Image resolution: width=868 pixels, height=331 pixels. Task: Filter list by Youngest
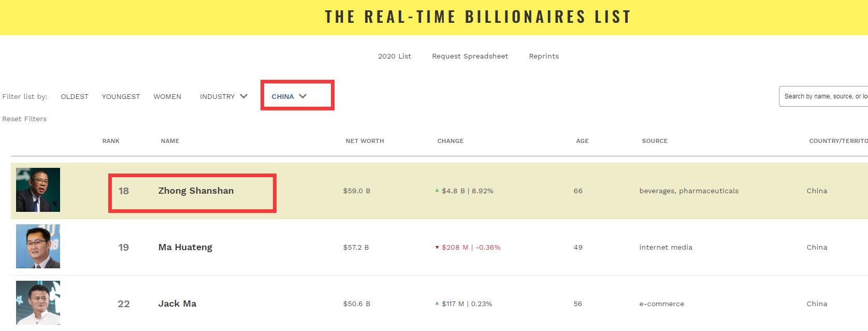point(121,96)
